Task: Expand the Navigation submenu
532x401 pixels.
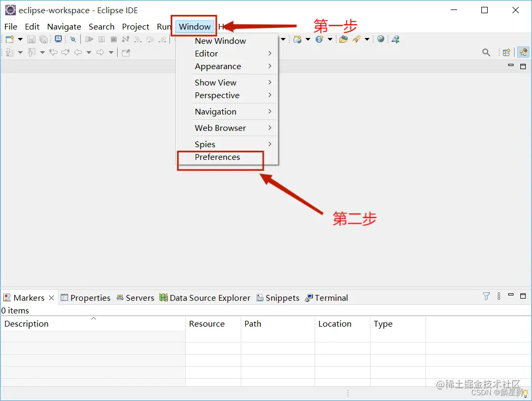Action: tap(226, 112)
